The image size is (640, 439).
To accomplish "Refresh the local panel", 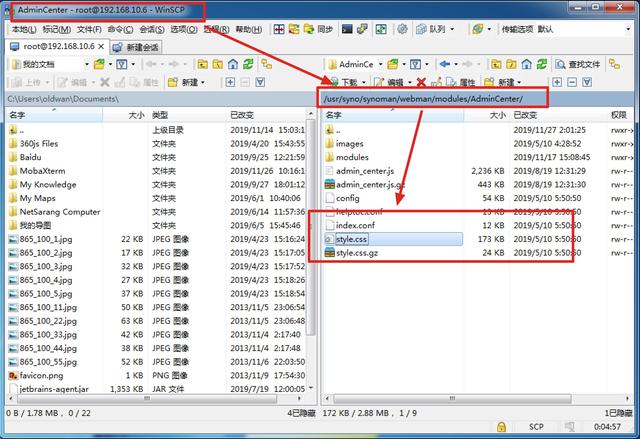I will [248, 64].
